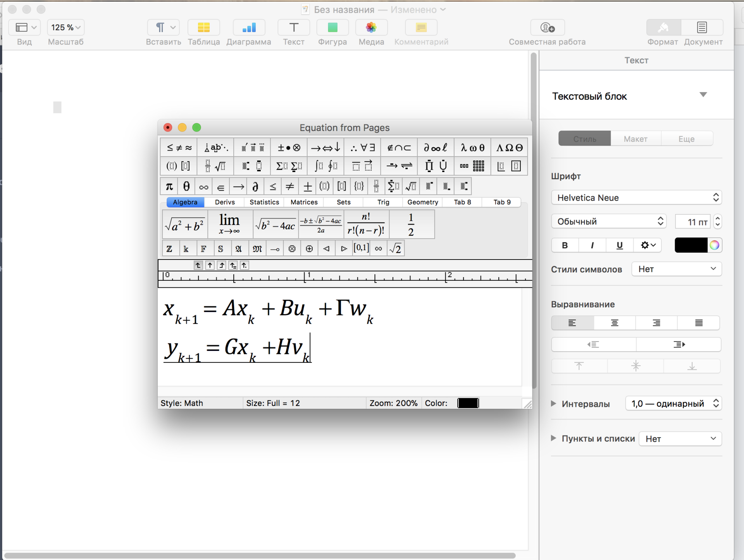Image resolution: width=744 pixels, height=560 pixels.
Task: Toggle italic text formatting
Action: click(x=592, y=245)
